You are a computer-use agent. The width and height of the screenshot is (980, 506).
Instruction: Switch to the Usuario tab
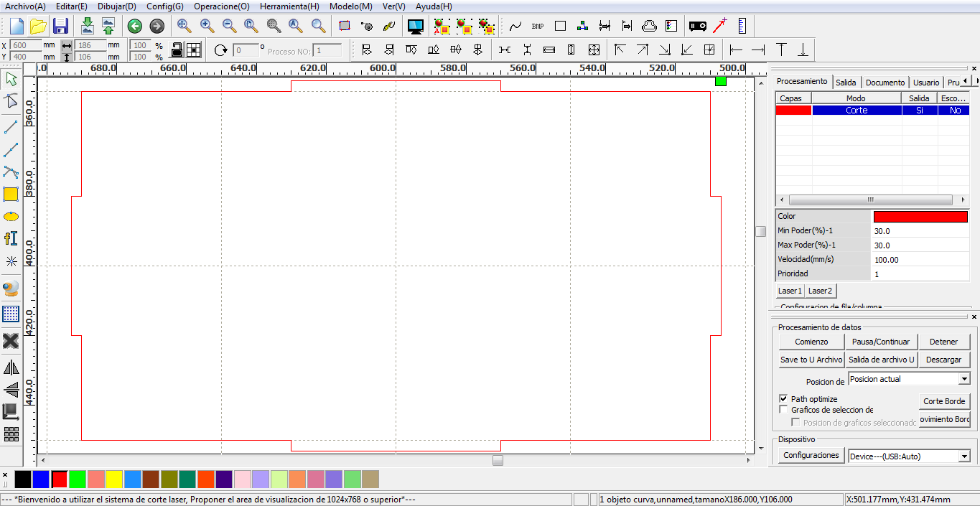point(926,83)
